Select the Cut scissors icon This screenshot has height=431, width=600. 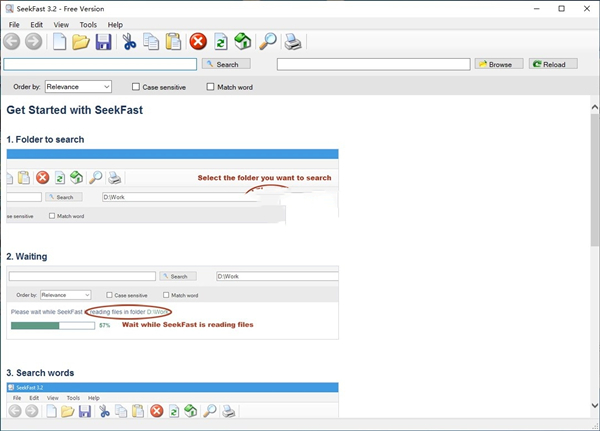tap(129, 41)
